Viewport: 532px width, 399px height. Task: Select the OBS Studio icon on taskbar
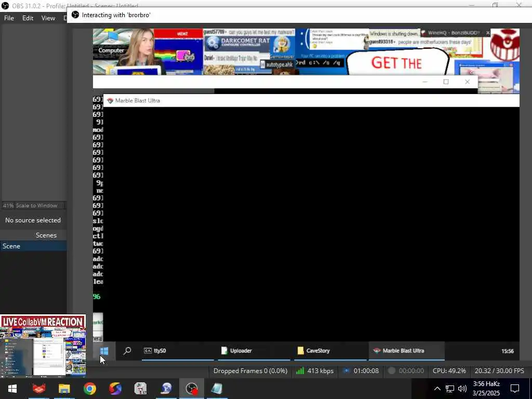coord(192,389)
